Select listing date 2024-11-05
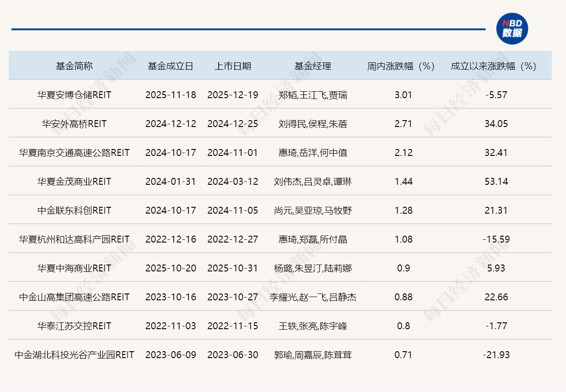Screen dimensions: 566x392 233,210
